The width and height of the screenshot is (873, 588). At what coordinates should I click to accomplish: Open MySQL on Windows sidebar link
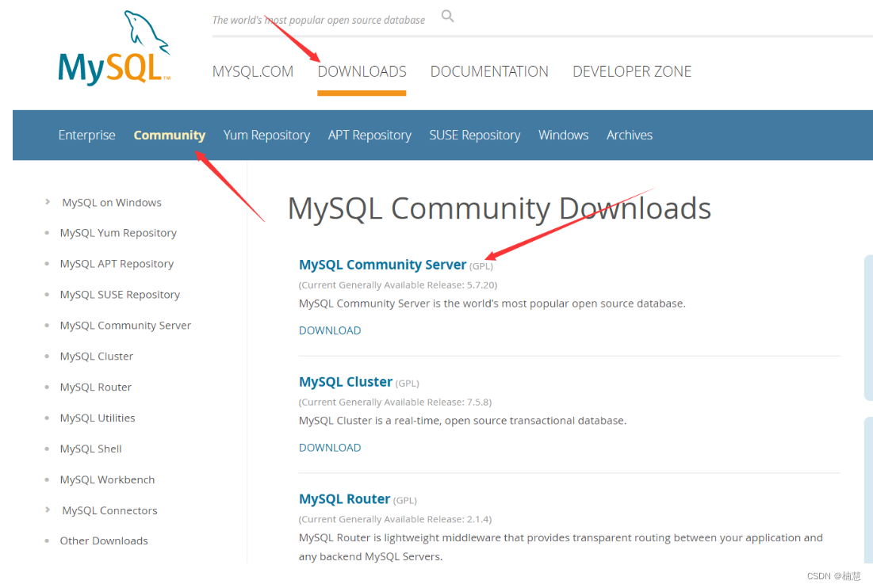[x=112, y=203]
